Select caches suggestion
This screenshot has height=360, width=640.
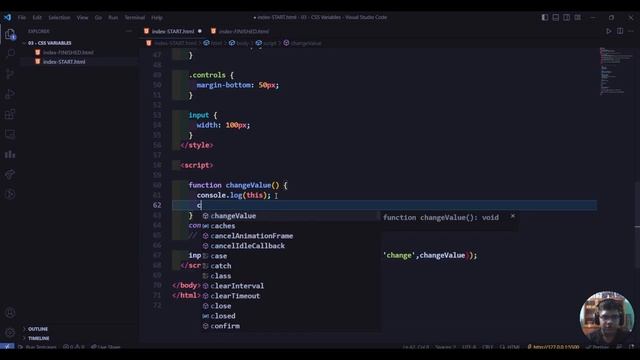click(290, 226)
